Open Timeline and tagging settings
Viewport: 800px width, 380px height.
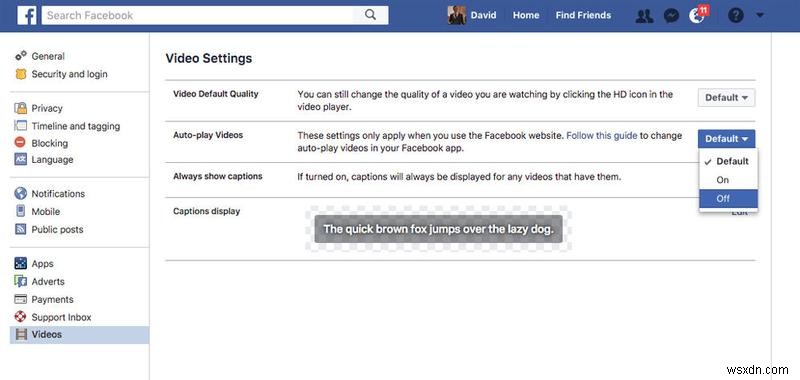pyautogui.click(x=76, y=126)
